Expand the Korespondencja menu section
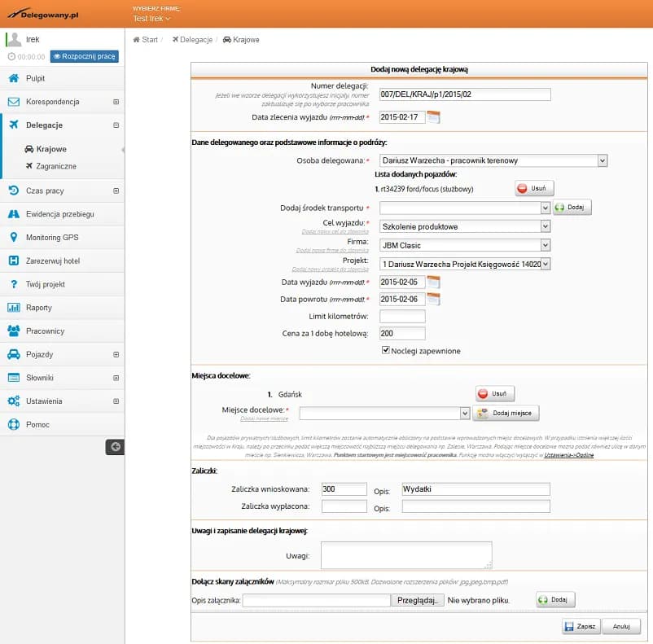Screen dimensions: 653x644 116,102
